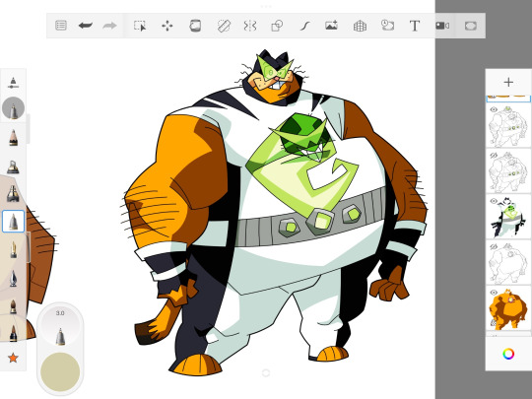Show the second hidden line-art layer

[494, 155]
